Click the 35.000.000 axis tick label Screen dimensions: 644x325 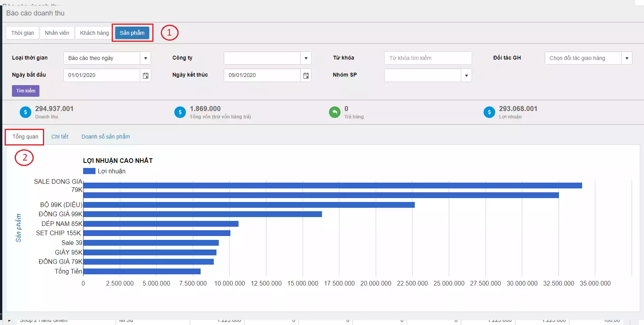click(x=595, y=283)
